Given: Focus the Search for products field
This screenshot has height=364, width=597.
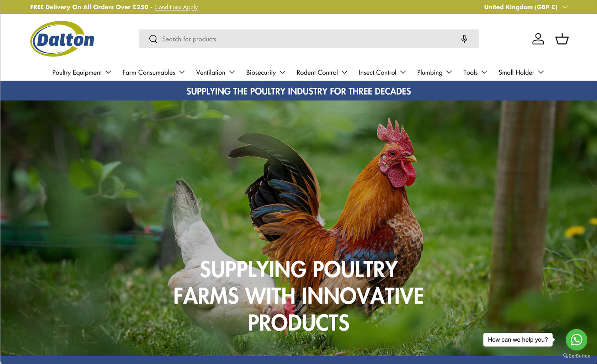Looking at the screenshot, I should click(x=309, y=39).
